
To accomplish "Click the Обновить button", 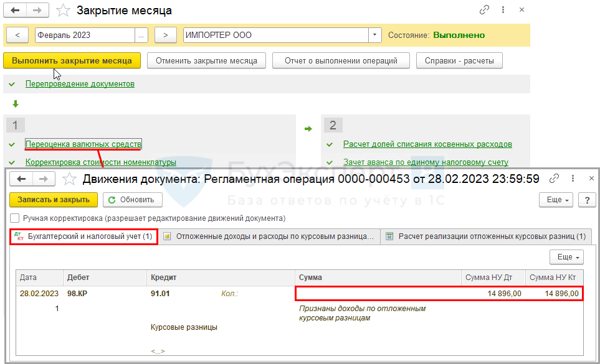I will coord(132,200).
